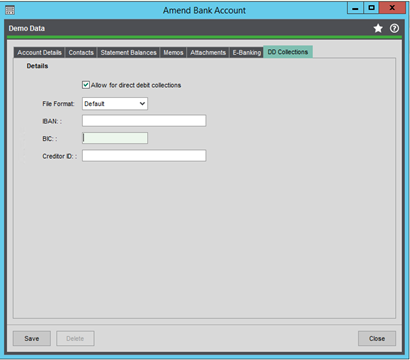
Task: Close window with the red X
Action: pyautogui.click(x=392, y=8)
